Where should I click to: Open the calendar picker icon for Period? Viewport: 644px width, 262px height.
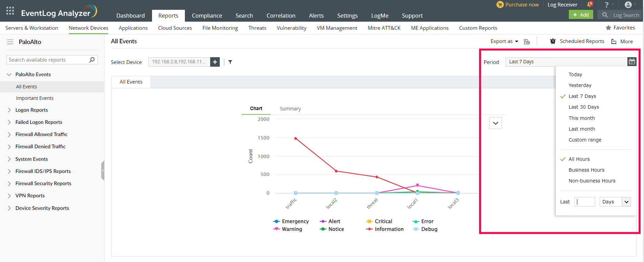tap(632, 62)
